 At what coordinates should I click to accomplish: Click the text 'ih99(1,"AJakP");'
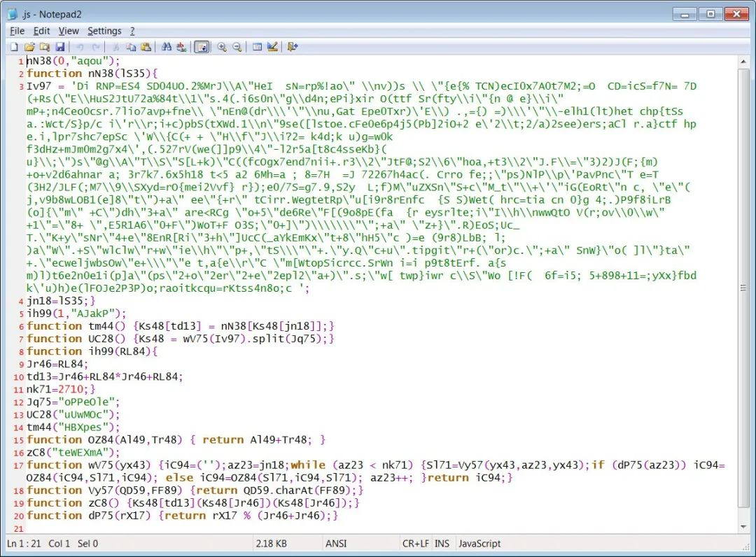point(76,313)
